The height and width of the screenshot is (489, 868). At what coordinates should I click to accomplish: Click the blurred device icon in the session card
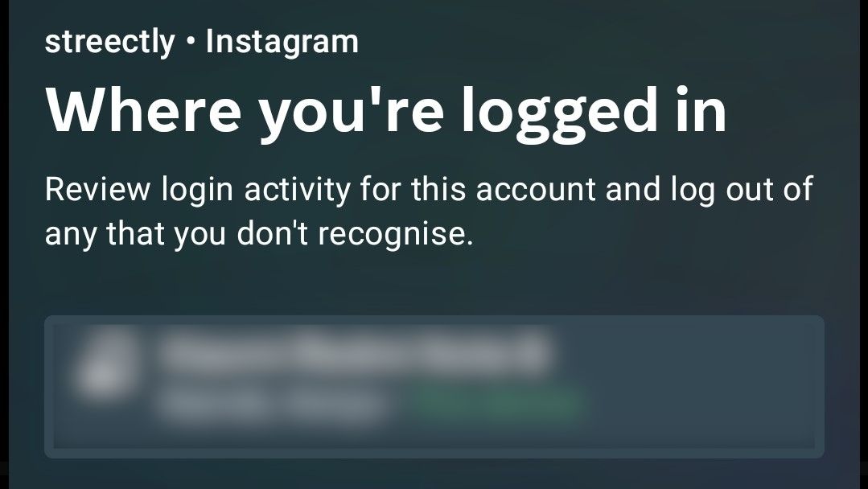pyautogui.click(x=105, y=365)
